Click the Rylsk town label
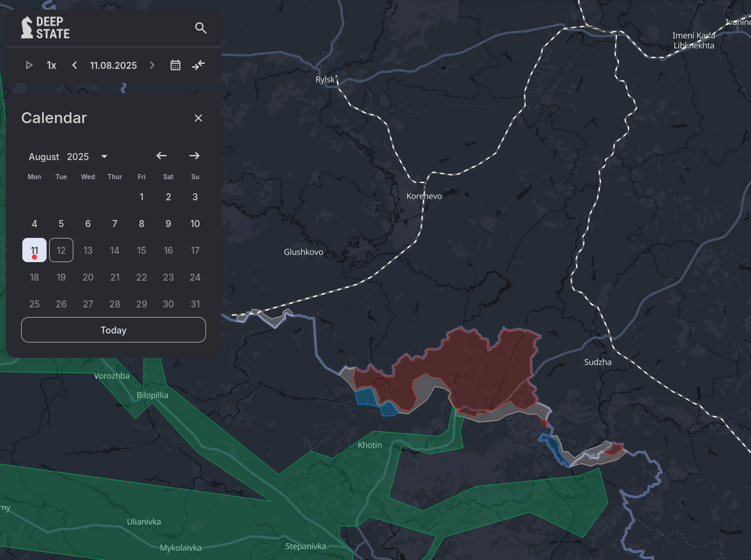The width and height of the screenshot is (751, 560). point(325,80)
